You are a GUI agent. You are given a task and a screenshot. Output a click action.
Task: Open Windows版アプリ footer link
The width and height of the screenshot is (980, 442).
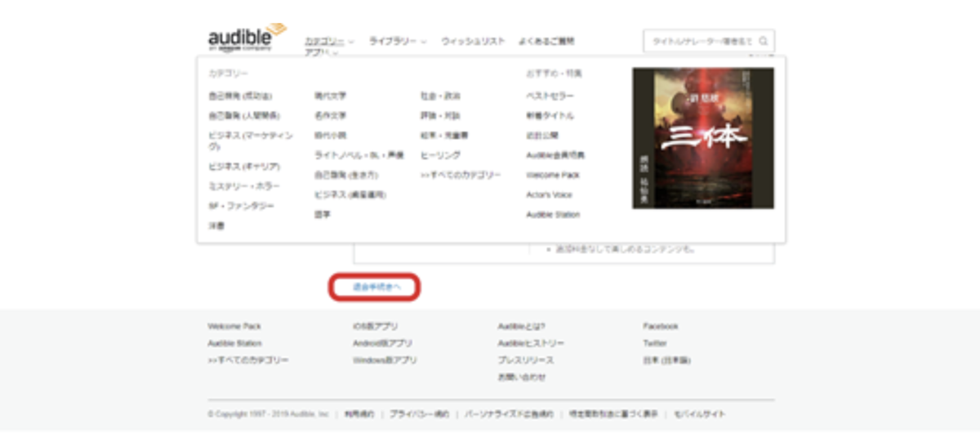pyautogui.click(x=385, y=359)
